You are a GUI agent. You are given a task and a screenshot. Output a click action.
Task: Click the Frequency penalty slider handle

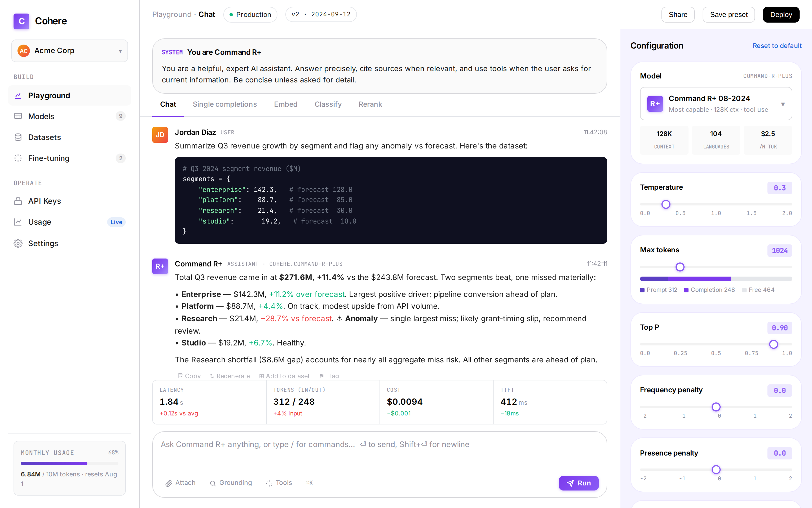[716, 407]
